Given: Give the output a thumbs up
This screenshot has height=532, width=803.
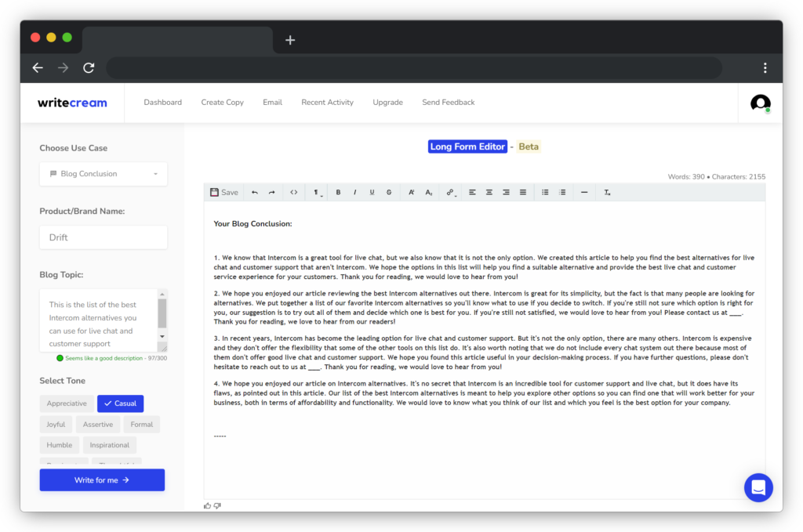Looking at the screenshot, I should [x=207, y=506].
